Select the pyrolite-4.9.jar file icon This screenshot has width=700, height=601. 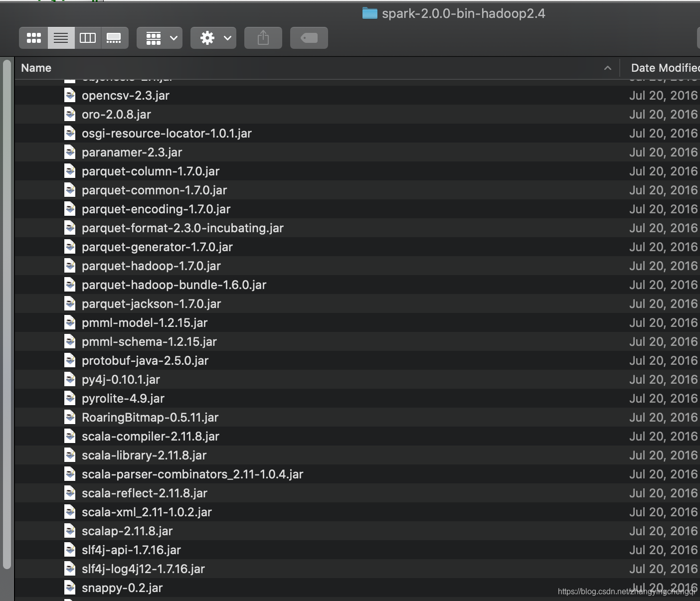(70, 398)
